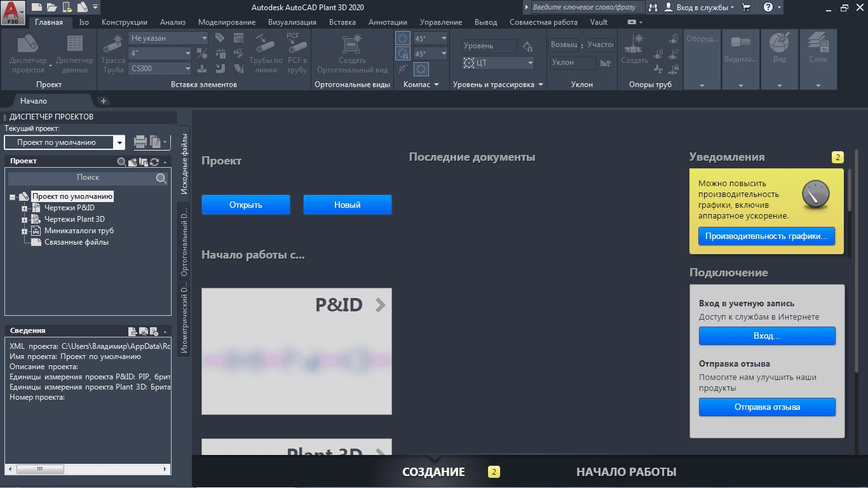
Task: Go to the НАЧАЛО РАБОТЫ page
Action: click(626, 472)
